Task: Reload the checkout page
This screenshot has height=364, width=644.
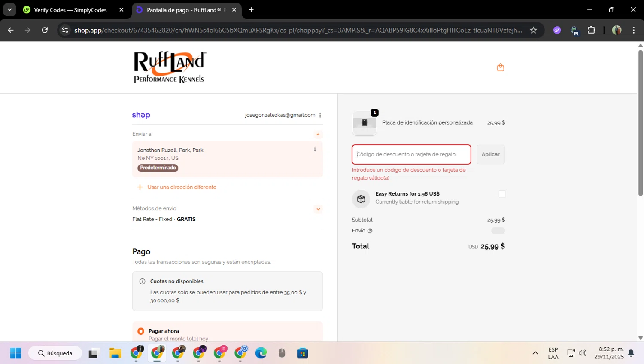Action: tap(45, 30)
